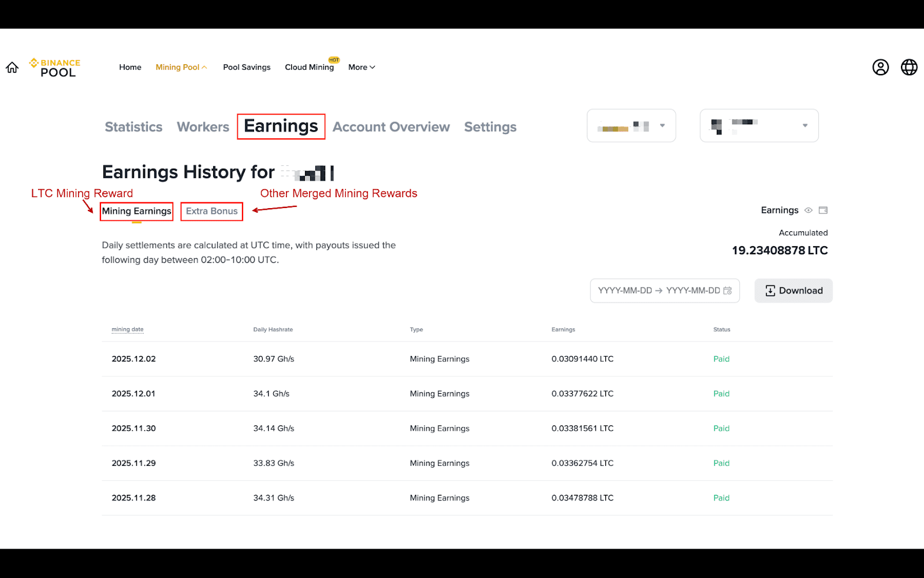The image size is (924, 578).
Task: Switch to the Workers tab
Action: [203, 127]
